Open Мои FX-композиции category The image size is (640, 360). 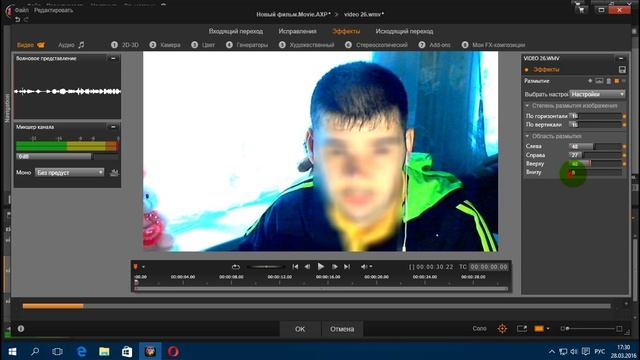click(x=493, y=45)
